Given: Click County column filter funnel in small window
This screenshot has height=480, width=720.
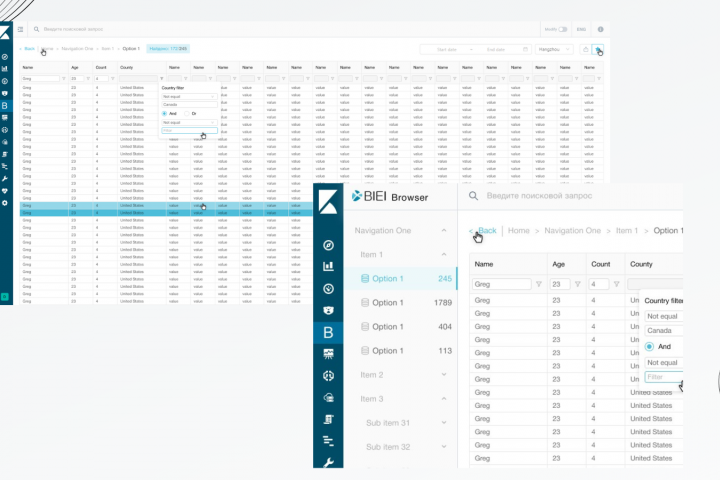Looking at the screenshot, I should click(161, 79).
